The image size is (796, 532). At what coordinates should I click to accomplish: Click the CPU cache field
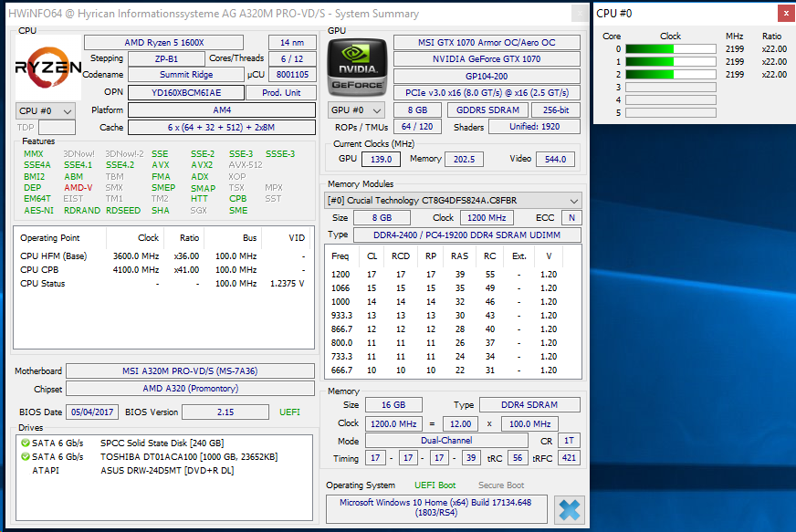[x=222, y=128]
